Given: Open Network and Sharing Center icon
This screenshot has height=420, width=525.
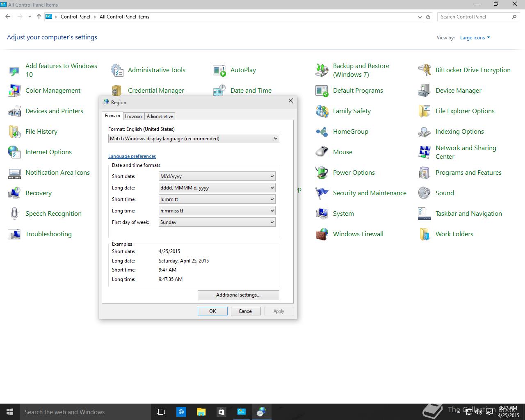Looking at the screenshot, I should (x=425, y=152).
